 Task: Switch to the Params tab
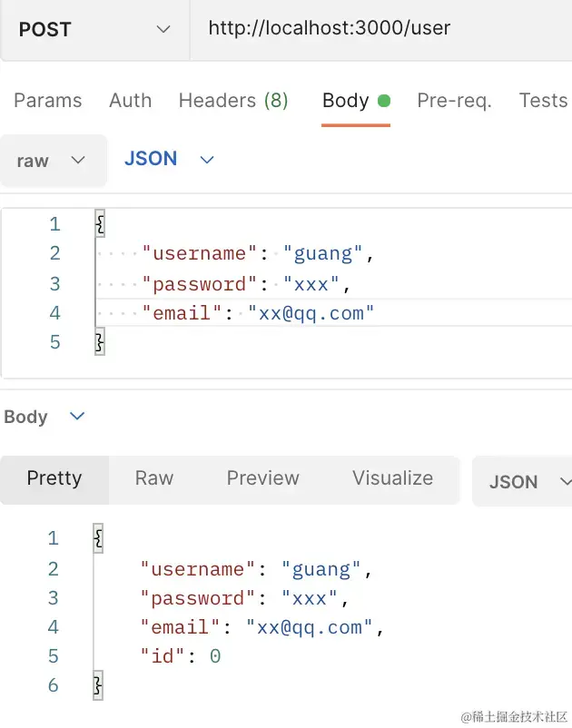pyautogui.click(x=48, y=101)
